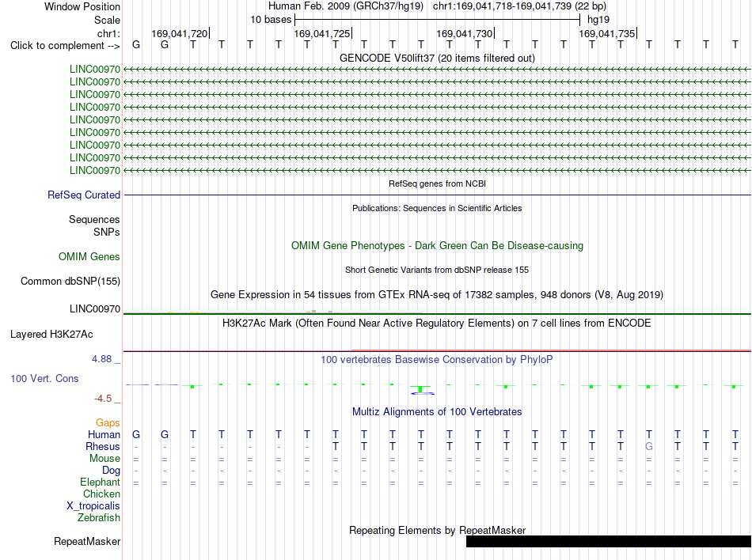Open 'Repeating Elements by RepeatMasker' track title
752x560 pixels.
[x=437, y=530]
